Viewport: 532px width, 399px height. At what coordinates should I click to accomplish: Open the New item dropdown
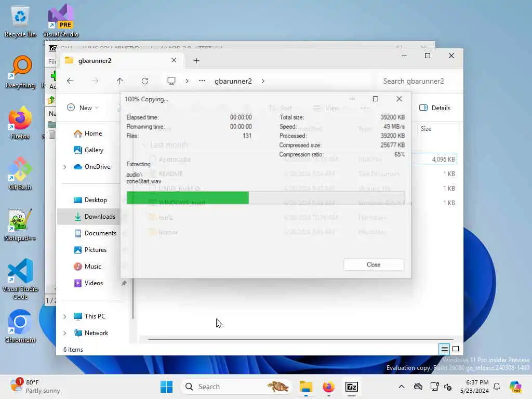click(x=83, y=108)
